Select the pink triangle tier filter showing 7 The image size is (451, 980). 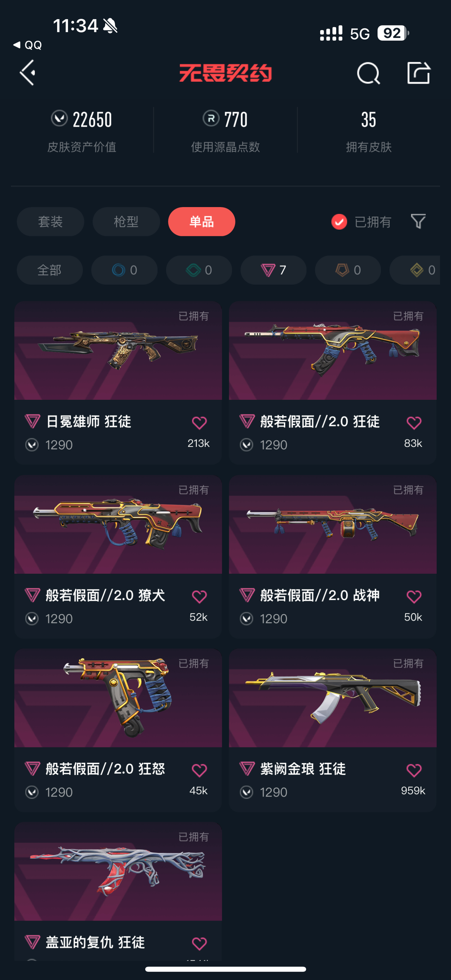[x=274, y=270]
